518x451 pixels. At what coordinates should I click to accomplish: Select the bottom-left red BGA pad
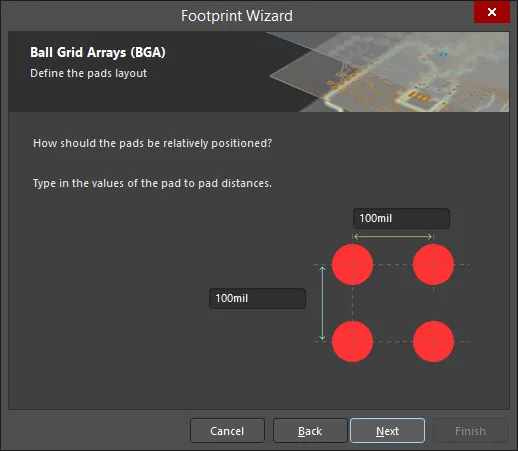(352, 341)
